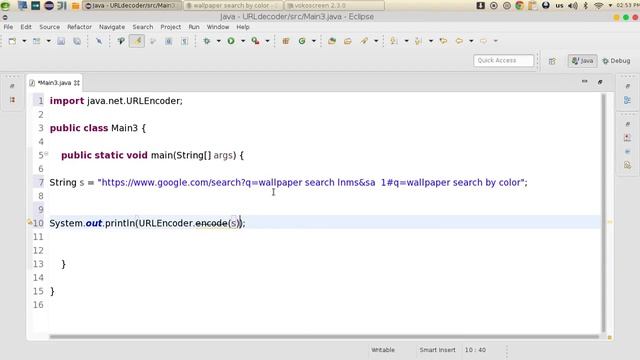Click the Open Task folder icon
This screenshot has height=360, width=640.
[x=348, y=41]
